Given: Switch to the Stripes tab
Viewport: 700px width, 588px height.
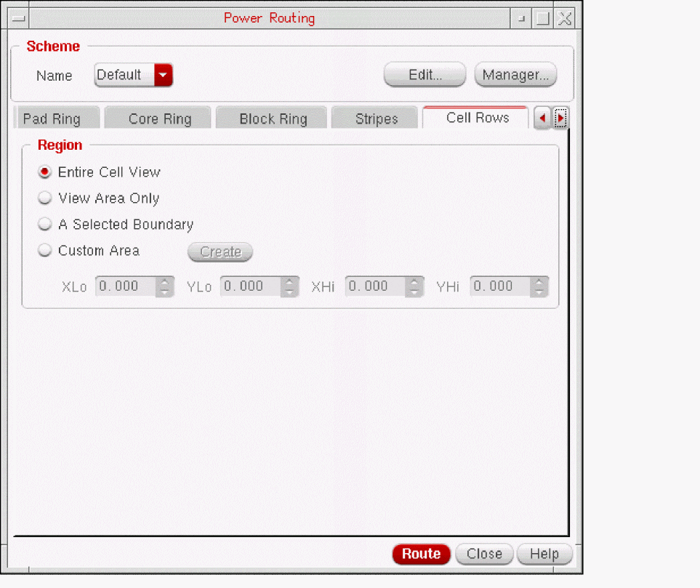Looking at the screenshot, I should (x=374, y=118).
